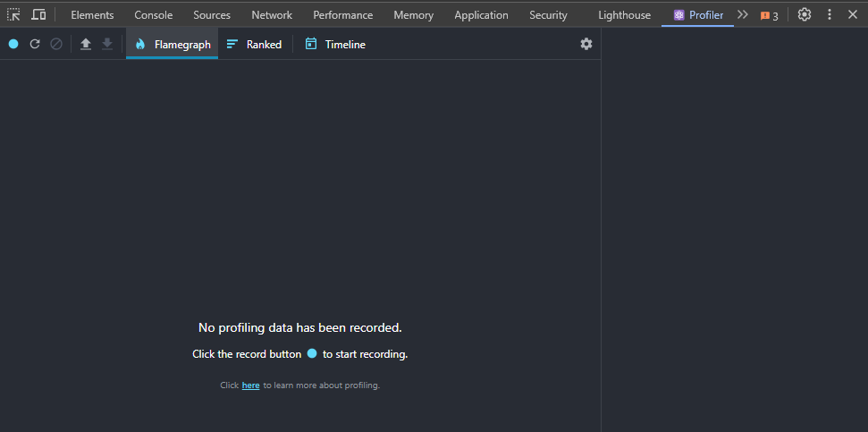The image size is (868, 432).
Task: Open the Memory tab
Action: coord(414,15)
